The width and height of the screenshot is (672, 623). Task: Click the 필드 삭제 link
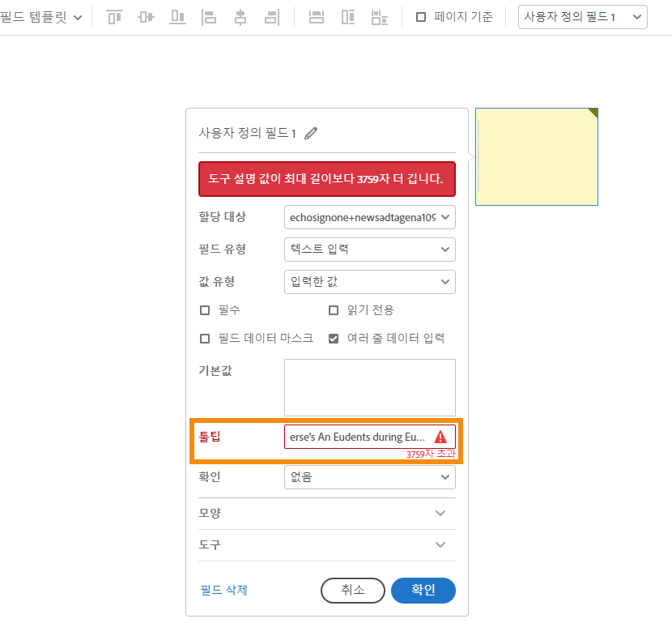tap(222, 590)
